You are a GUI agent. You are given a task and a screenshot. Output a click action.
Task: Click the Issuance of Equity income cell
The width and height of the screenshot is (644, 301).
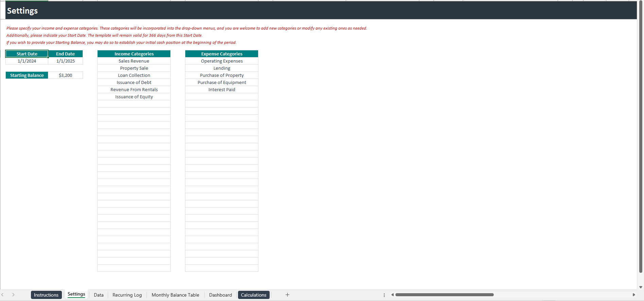click(x=134, y=97)
